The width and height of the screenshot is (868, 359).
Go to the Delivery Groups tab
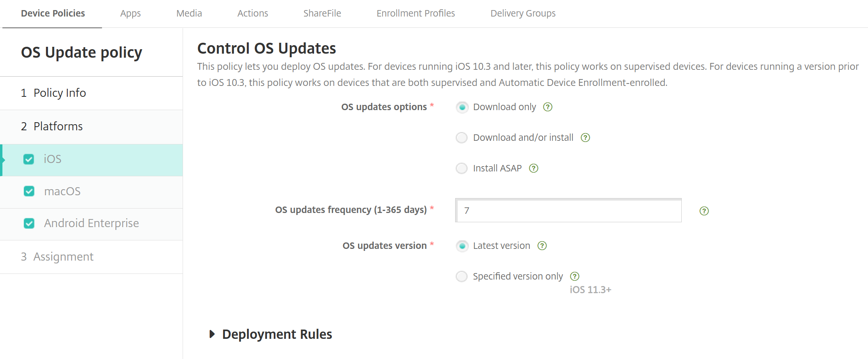click(522, 13)
